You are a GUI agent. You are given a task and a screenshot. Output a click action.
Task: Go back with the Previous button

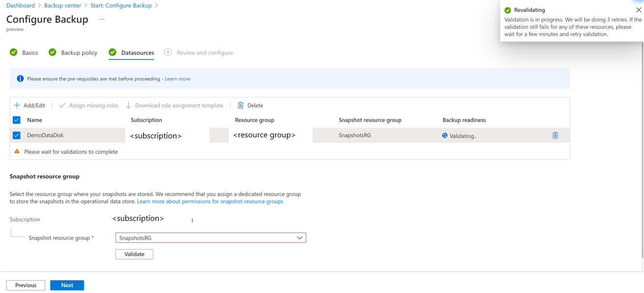click(x=26, y=285)
